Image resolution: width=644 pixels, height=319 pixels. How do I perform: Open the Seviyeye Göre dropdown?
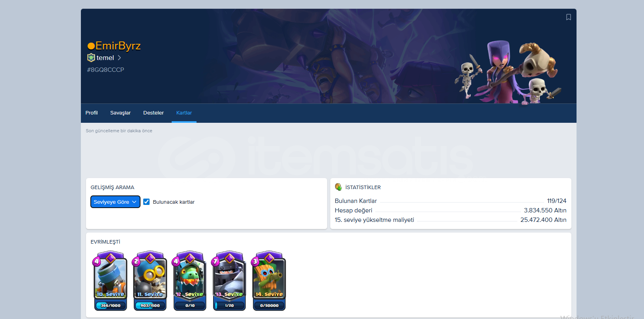tap(115, 202)
